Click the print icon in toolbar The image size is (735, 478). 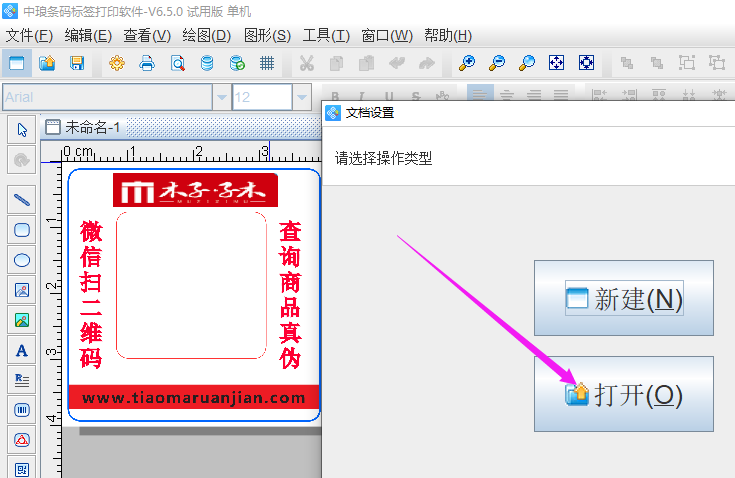(x=147, y=63)
